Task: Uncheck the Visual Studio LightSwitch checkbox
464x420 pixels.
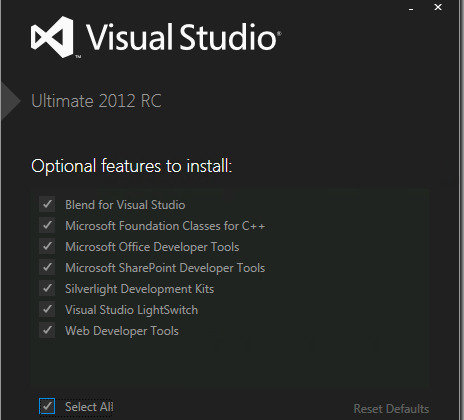Action: coord(47,309)
